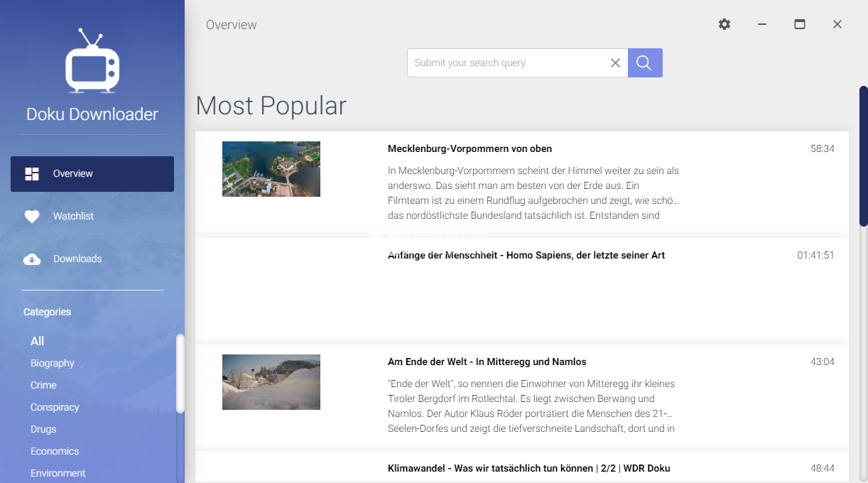Open Mecklenburg-Vorpommern von oben title

[x=470, y=148]
